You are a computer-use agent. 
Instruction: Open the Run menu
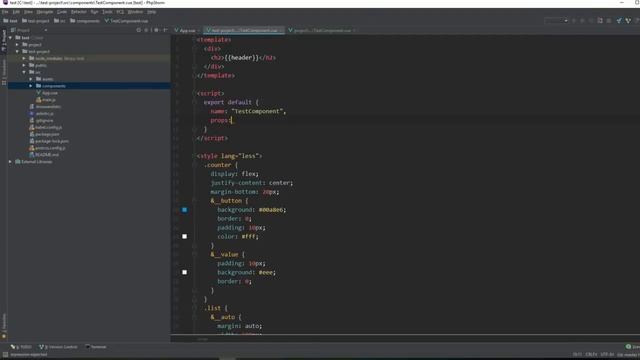pos(94,12)
